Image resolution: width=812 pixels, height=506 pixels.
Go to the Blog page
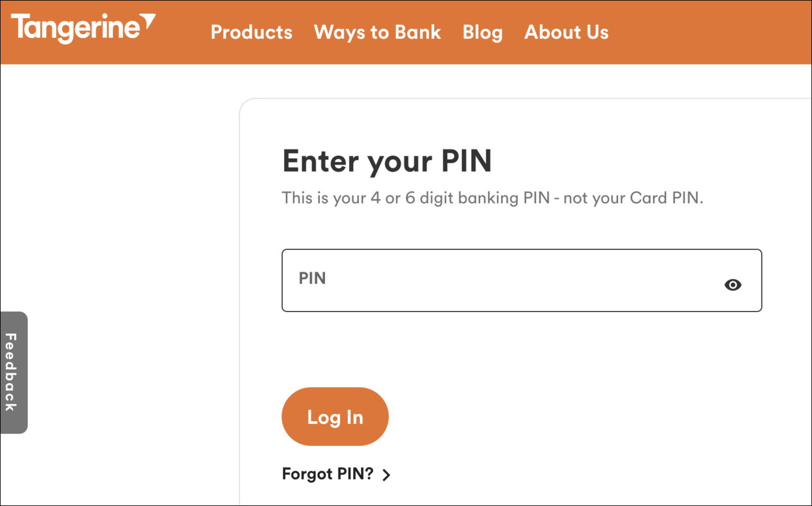coord(482,32)
